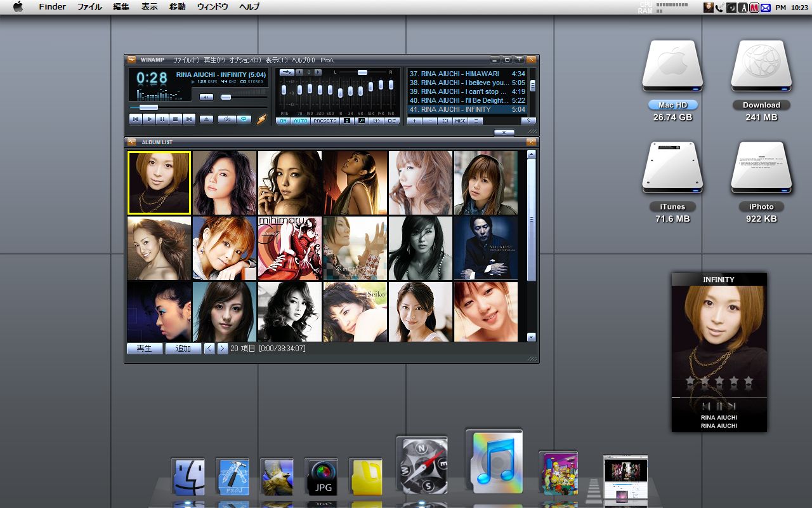
Task: Pause the current Winamp track
Action: pos(162,119)
